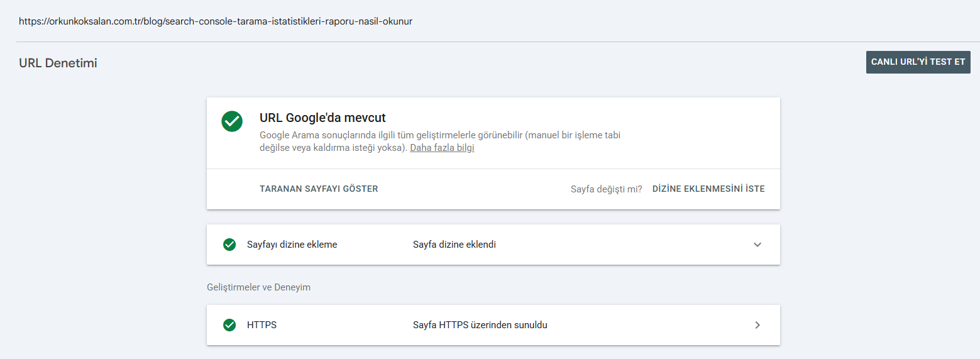Click the Sayfa değişti mi? text
980x359 pixels.
[607, 189]
